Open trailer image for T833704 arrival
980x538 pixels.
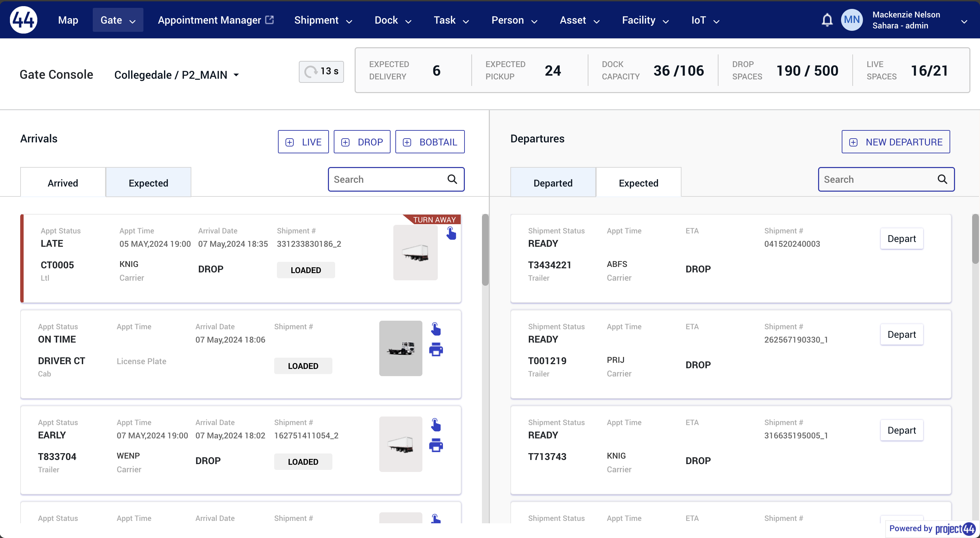coord(400,445)
